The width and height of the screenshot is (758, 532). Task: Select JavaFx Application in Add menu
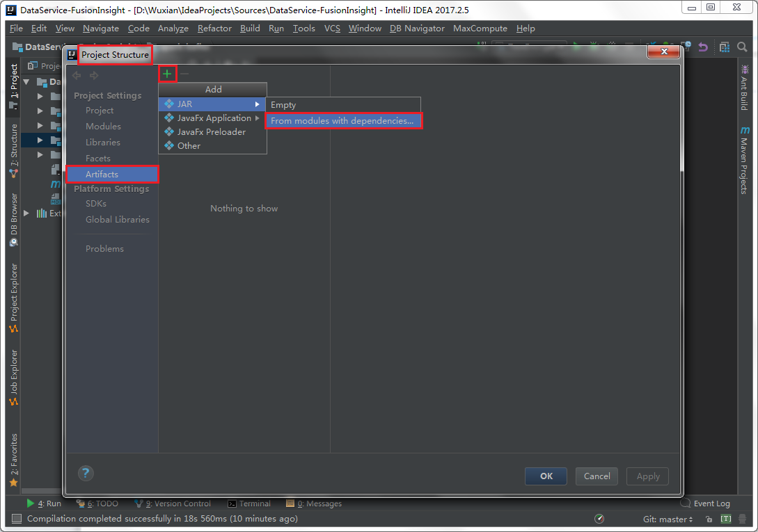click(x=212, y=118)
